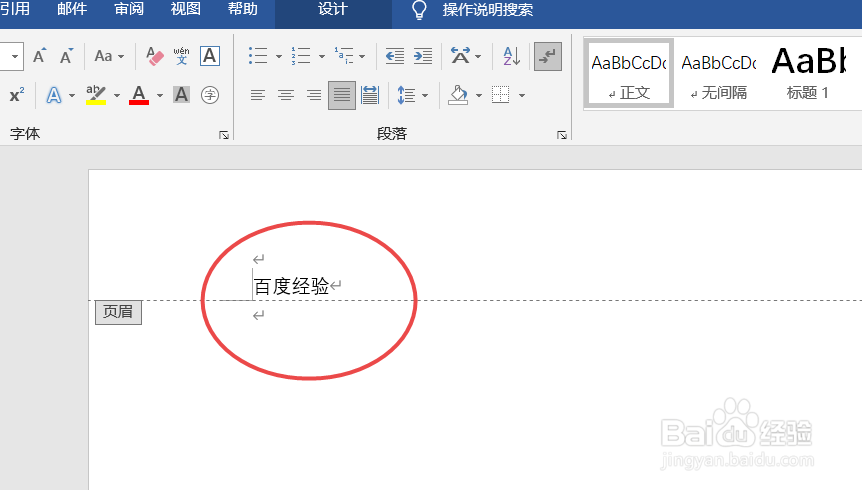Apply yellow text highlight color
The image size is (862, 490).
pyautogui.click(x=96, y=95)
